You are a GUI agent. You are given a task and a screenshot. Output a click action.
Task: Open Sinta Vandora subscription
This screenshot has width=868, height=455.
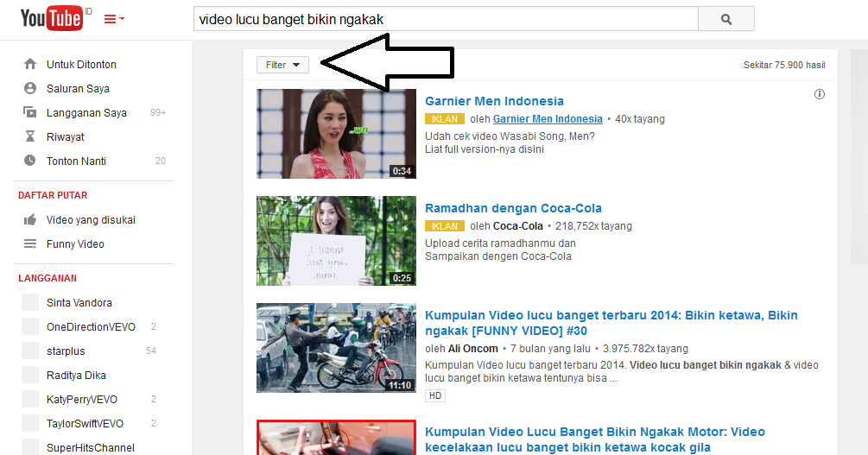pos(79,303)
